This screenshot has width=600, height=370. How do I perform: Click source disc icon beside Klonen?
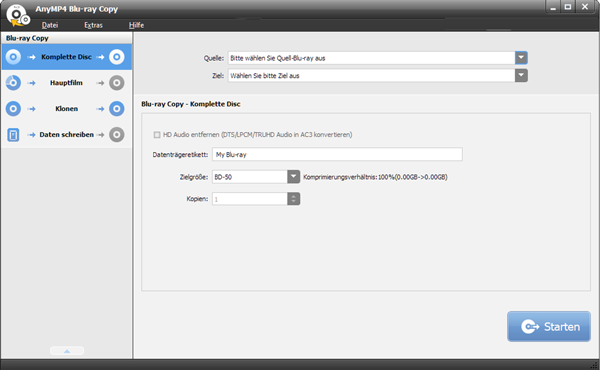[13, 109]
